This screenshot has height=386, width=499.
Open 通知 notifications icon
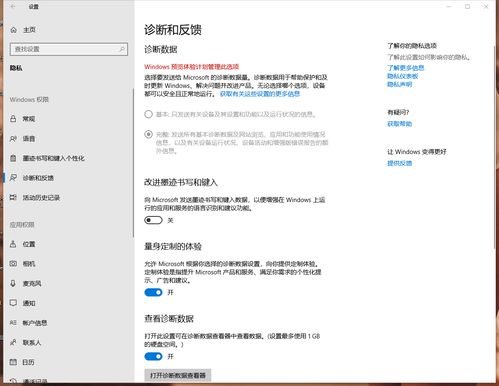pyautogui.click(x=13, y=303)
